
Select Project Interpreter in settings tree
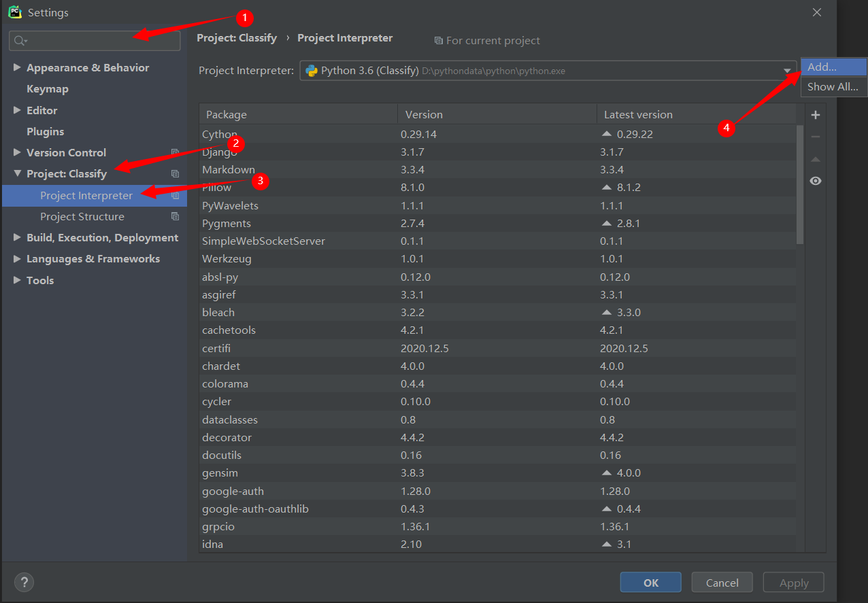[95, 195]
